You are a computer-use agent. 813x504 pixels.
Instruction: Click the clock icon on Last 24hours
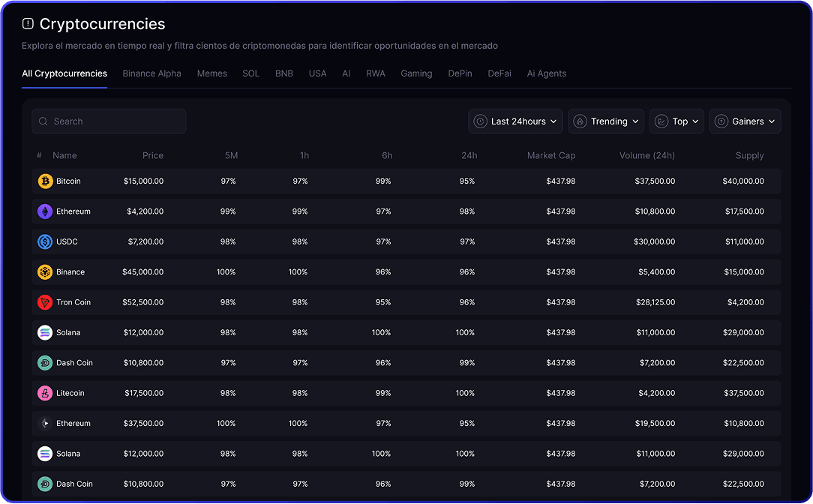click(x=481, y=121)
